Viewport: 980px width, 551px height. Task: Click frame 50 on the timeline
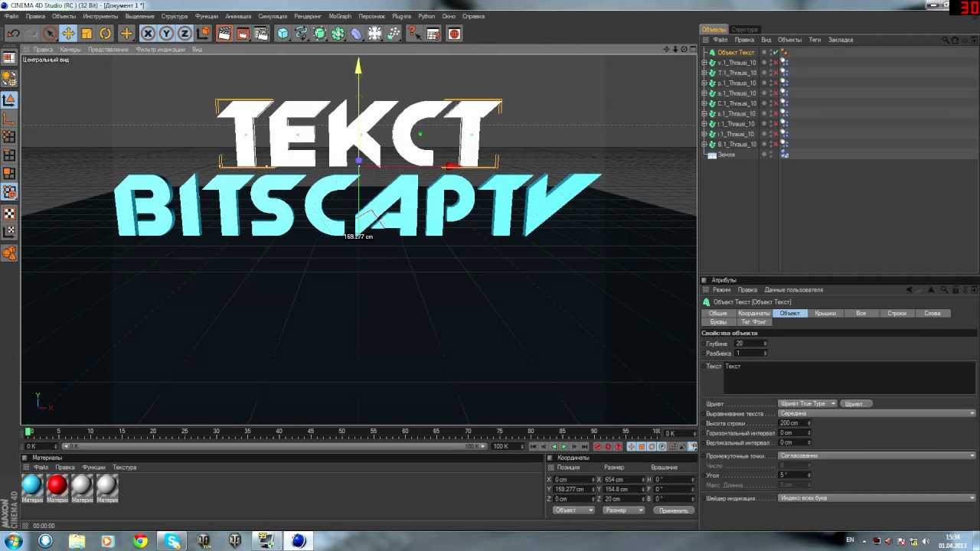342,432
